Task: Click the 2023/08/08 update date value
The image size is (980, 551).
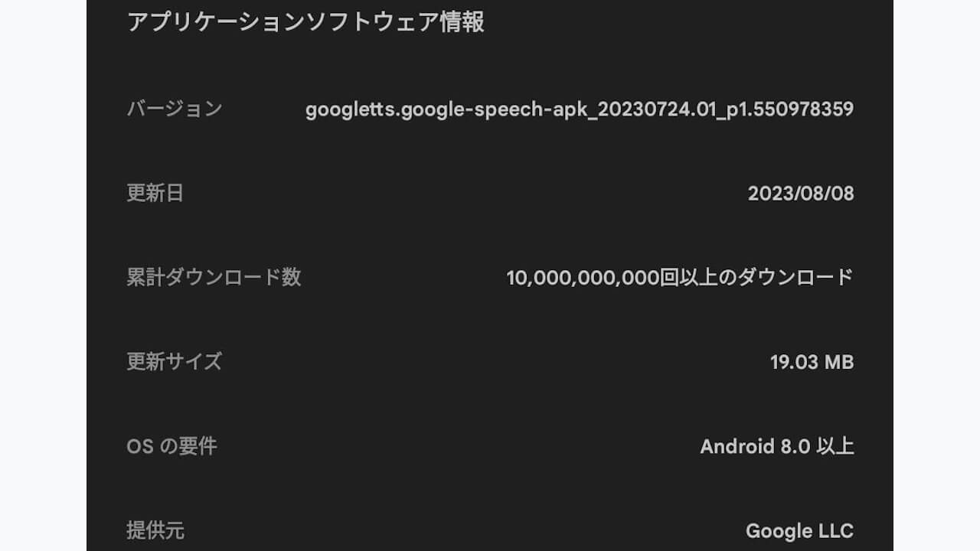Action: [x=801, y=194]
